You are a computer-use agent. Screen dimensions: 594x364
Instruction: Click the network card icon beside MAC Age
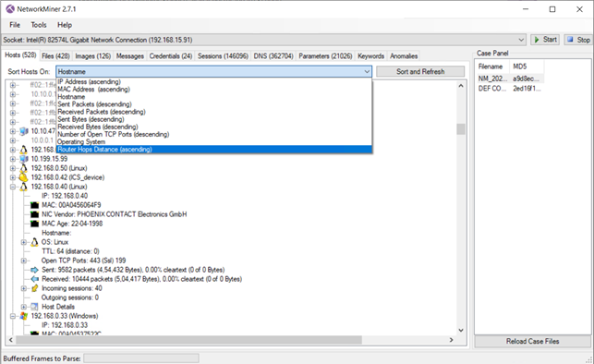tap(34, 224)
